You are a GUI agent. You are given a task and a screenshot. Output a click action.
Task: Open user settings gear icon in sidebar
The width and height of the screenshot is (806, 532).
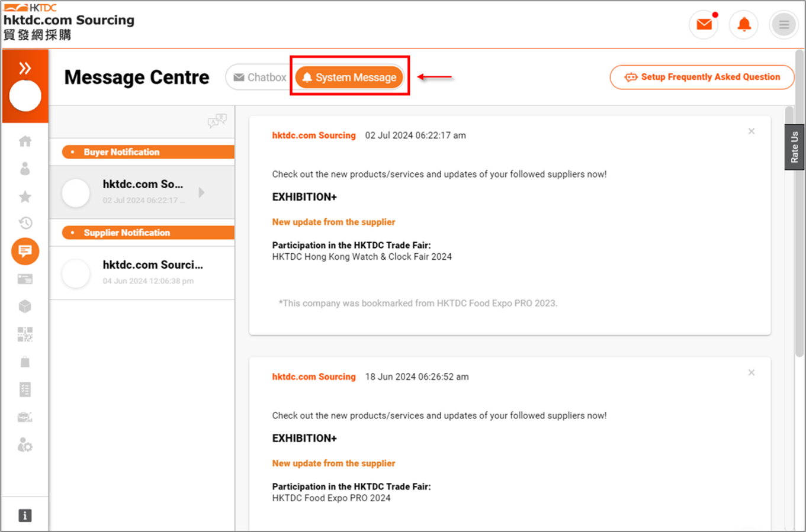coord(25,445)
